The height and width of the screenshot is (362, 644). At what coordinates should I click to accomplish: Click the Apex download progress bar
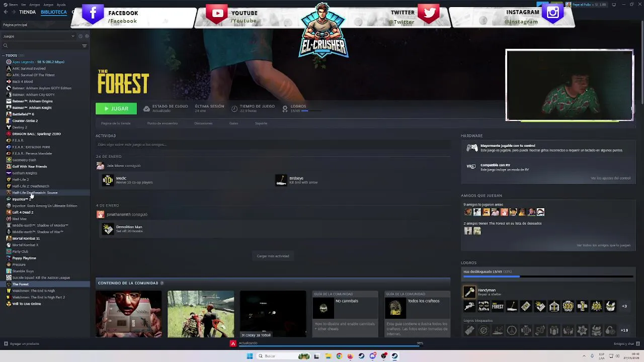(330, 346)
